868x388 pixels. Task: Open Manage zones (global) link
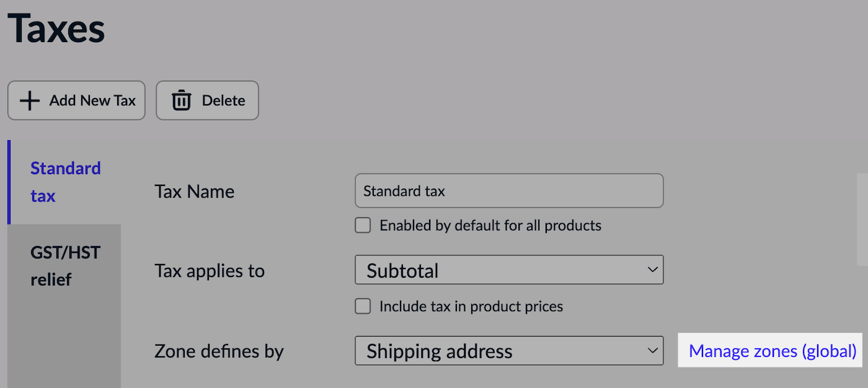click(x=772, y=351)
